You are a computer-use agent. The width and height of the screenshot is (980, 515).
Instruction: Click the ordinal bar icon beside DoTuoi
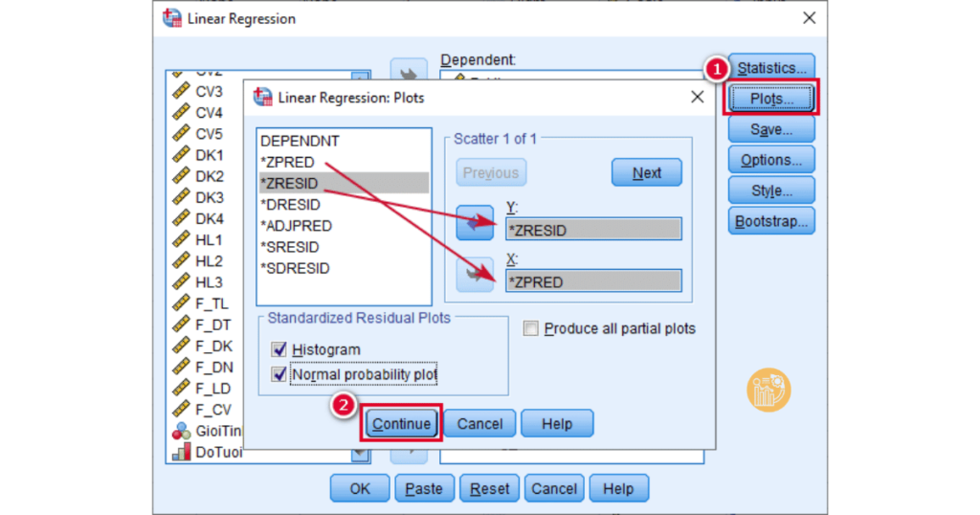pos(180,452)
